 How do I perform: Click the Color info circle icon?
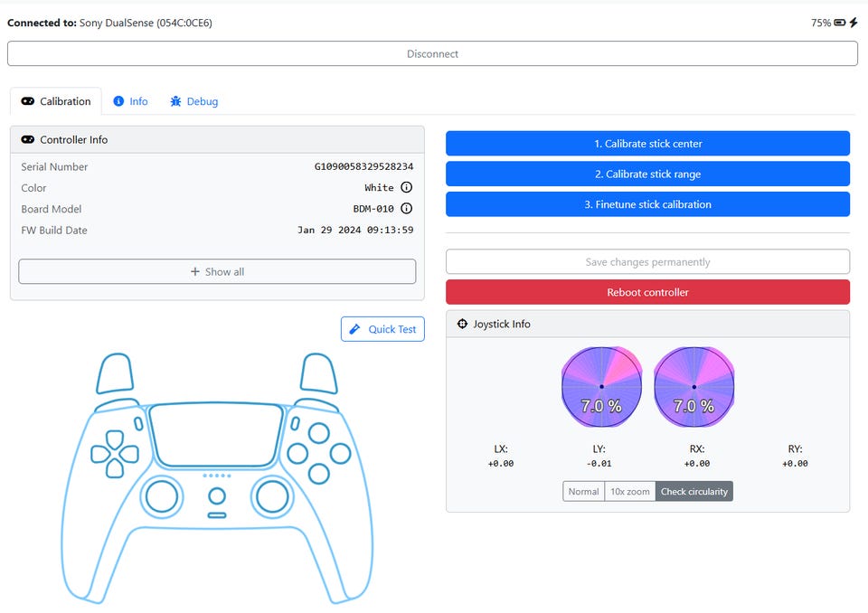406,187
